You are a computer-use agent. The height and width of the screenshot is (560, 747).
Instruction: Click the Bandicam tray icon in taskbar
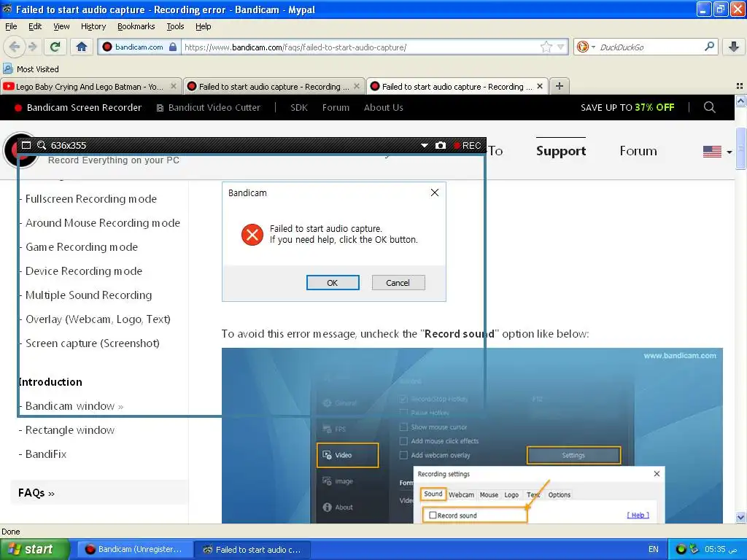pyautogui.click(x=681, y=549)
